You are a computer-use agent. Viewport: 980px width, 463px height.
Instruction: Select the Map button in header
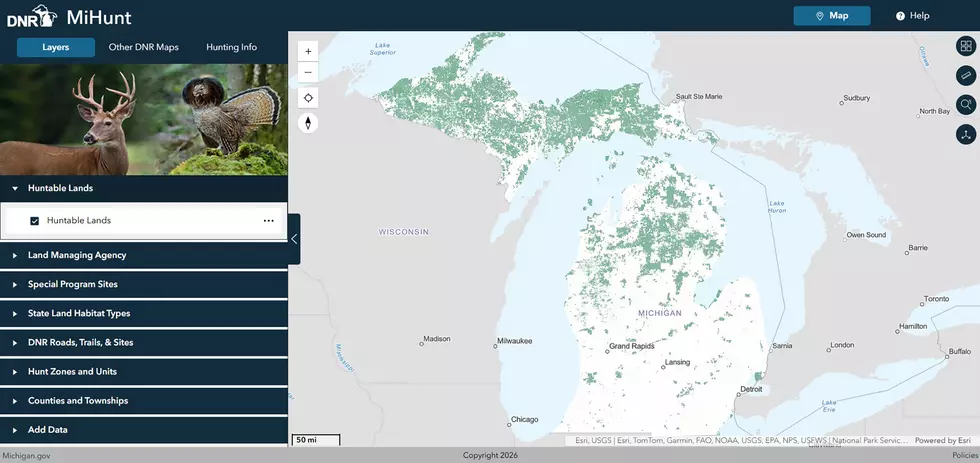click(x=832, y=16)
